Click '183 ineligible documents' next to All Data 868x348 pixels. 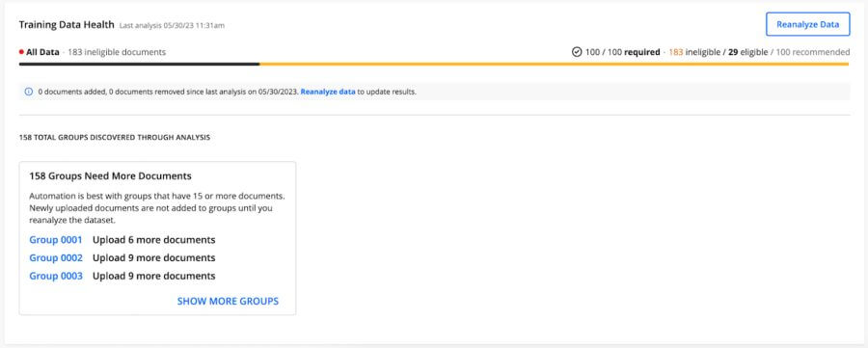pos(117,52)
